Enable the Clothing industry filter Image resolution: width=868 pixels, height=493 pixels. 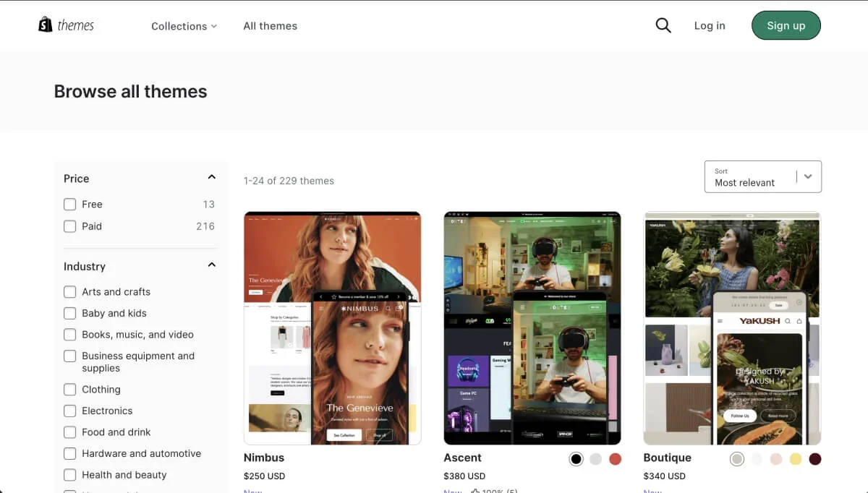coord(69,389)
